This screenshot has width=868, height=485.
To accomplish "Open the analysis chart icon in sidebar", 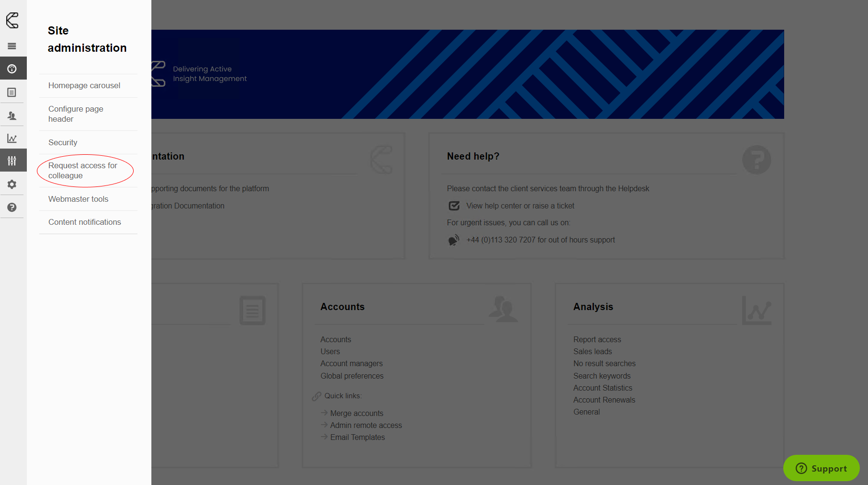I will [x=12, y=139].
